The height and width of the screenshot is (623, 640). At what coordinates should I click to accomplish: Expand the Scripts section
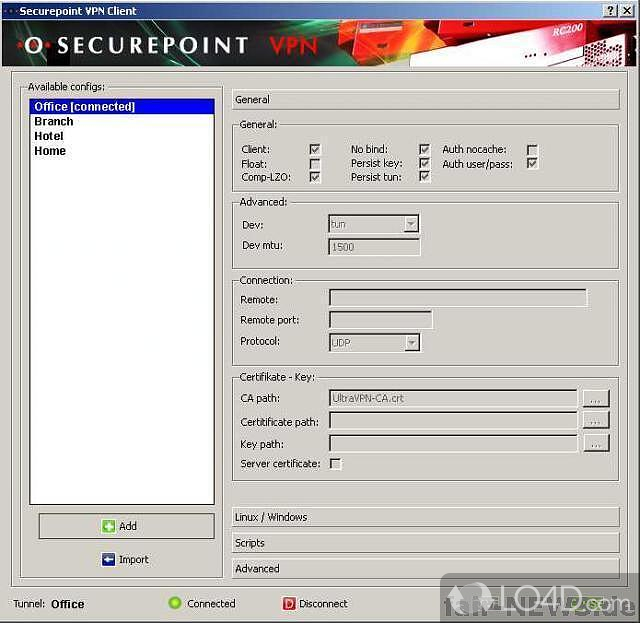tap(425, 543)
